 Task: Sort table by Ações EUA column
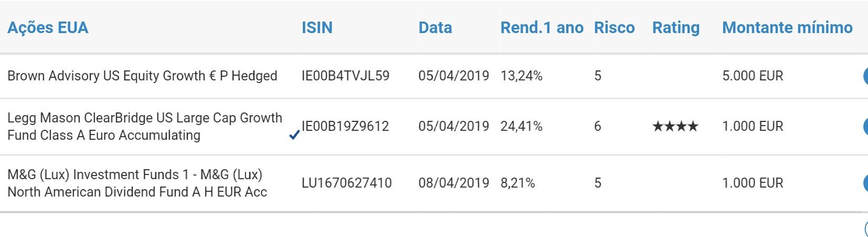click(48, 28)
